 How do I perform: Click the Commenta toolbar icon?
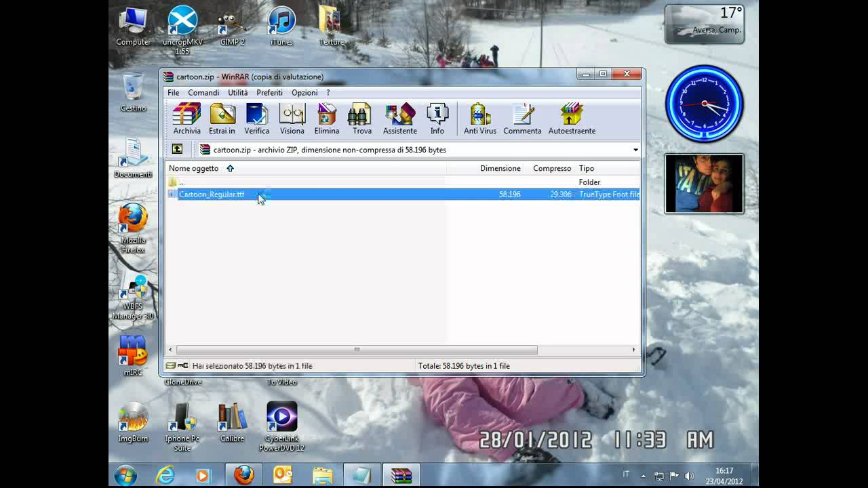coord(522,119)
